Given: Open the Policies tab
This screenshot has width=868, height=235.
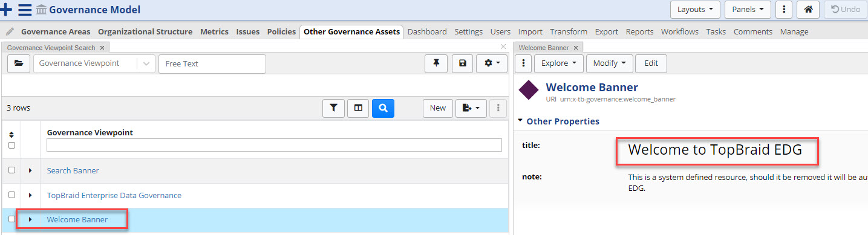Looking at the screenshot, I should click(x=281, y=31).
